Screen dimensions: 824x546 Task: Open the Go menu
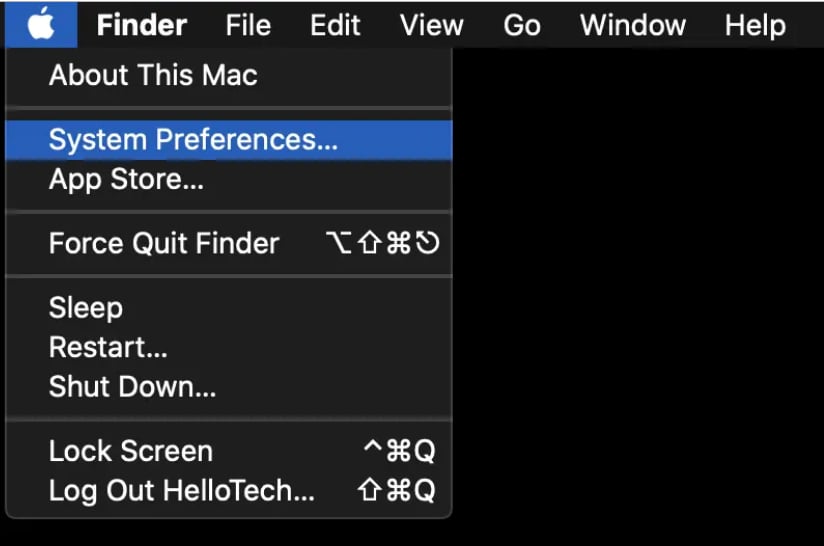pyautogui.click(x=522, y=25)
